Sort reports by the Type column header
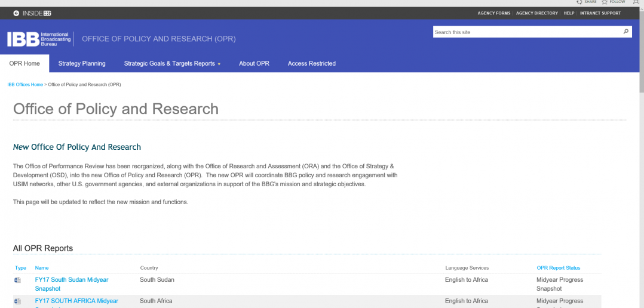Image resolution: width=644 pixels, height=308 pixels. (20, 268)
